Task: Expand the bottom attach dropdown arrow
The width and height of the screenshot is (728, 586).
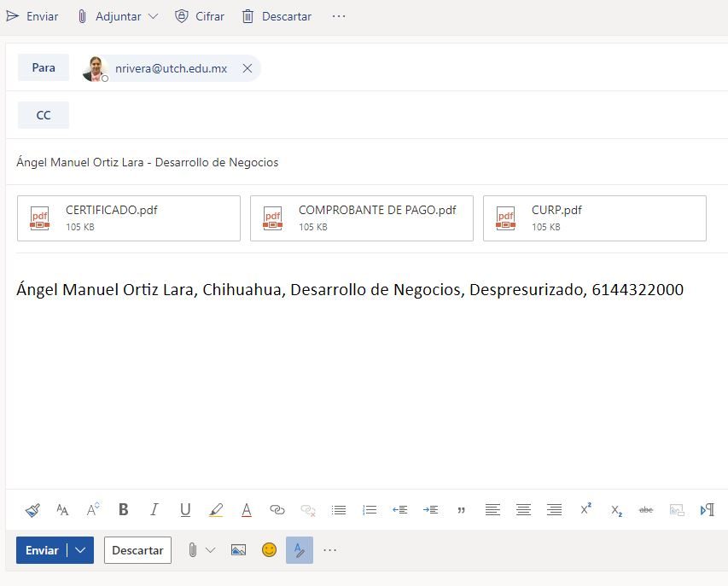Action: pos(210,550)
